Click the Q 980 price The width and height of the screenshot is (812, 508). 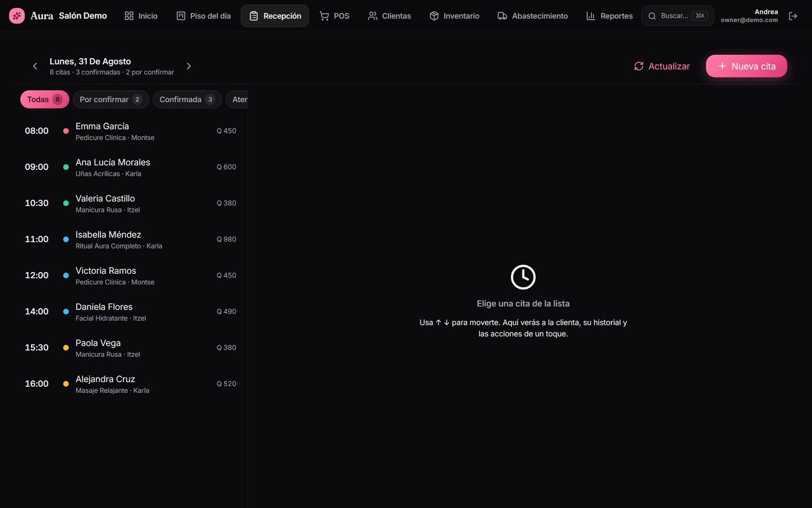[227, 239]
